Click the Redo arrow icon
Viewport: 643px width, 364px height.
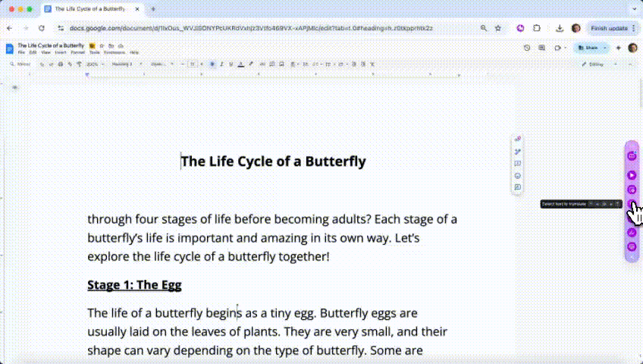point(51,64)
